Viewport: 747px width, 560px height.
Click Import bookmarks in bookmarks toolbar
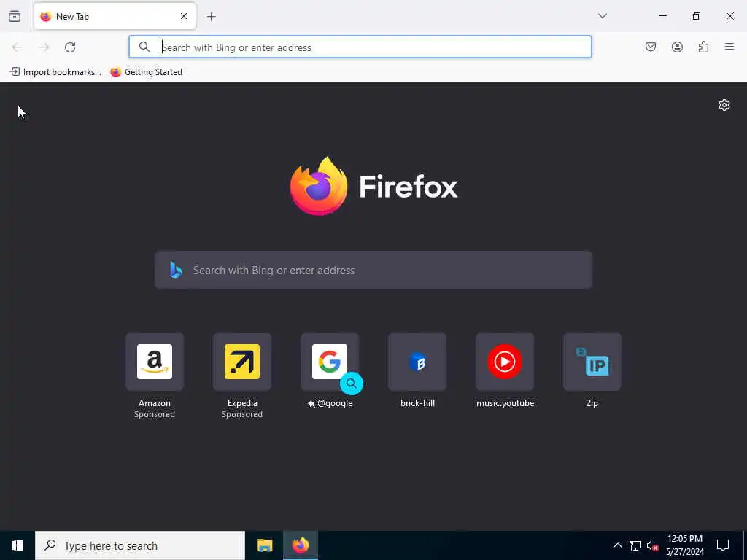tap(55, 72)
